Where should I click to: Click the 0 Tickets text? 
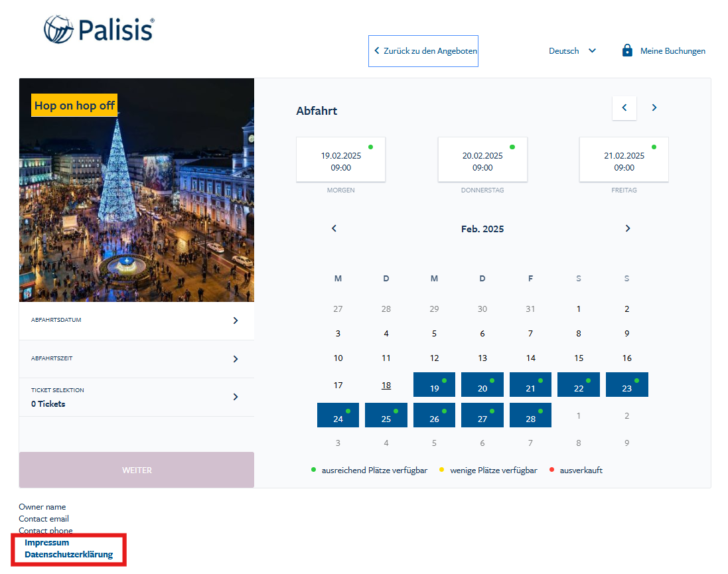click(x=48, y=404)
